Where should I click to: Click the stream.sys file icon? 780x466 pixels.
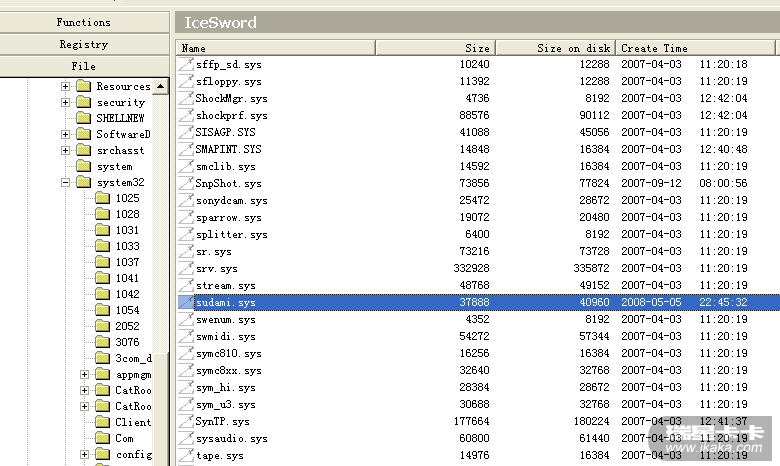[x=186, y=285]
